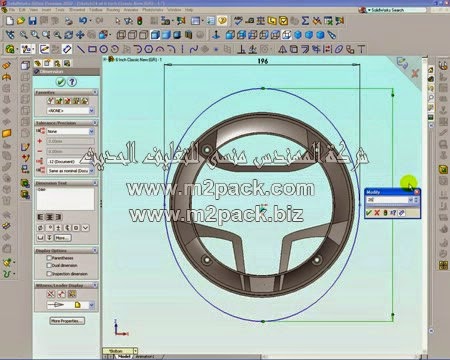The width and height of the screenshot is (450, 360).
Task: Collapse the Display Options section
Action: click(95, 250)
